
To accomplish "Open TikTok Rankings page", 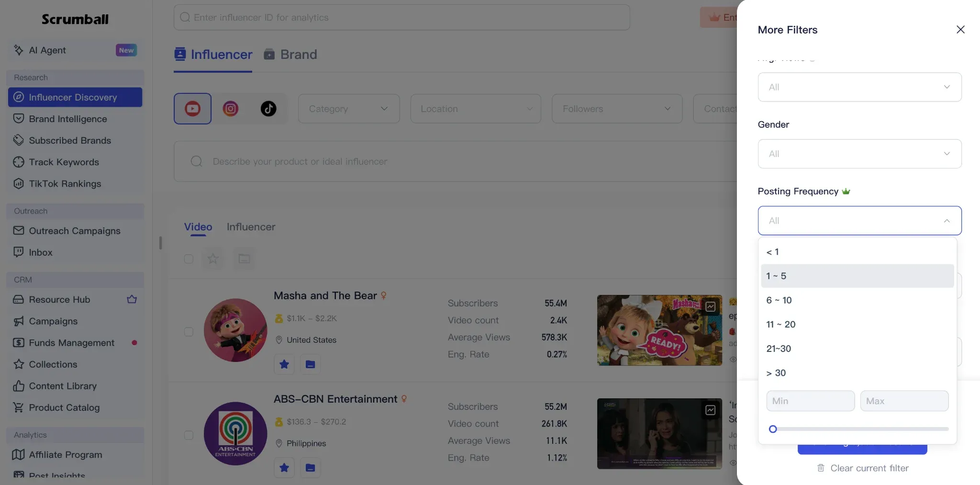I will pyautogui.click(x=75, y=183).
